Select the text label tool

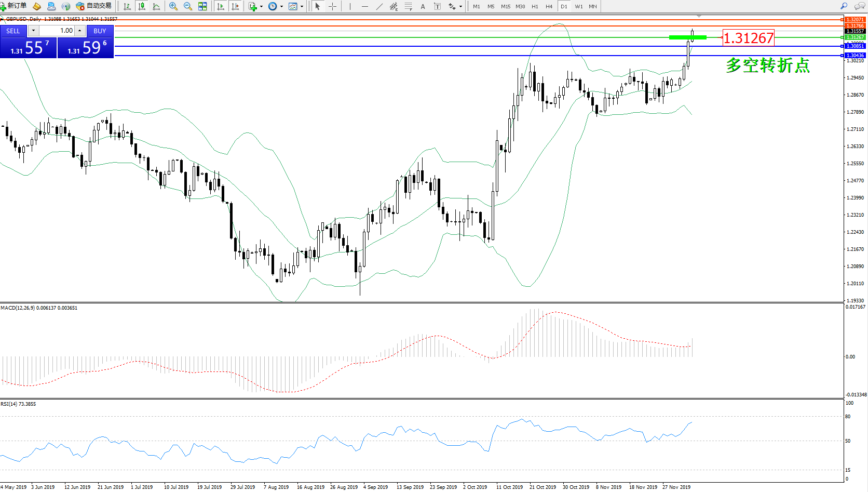(x=423, y=6)
